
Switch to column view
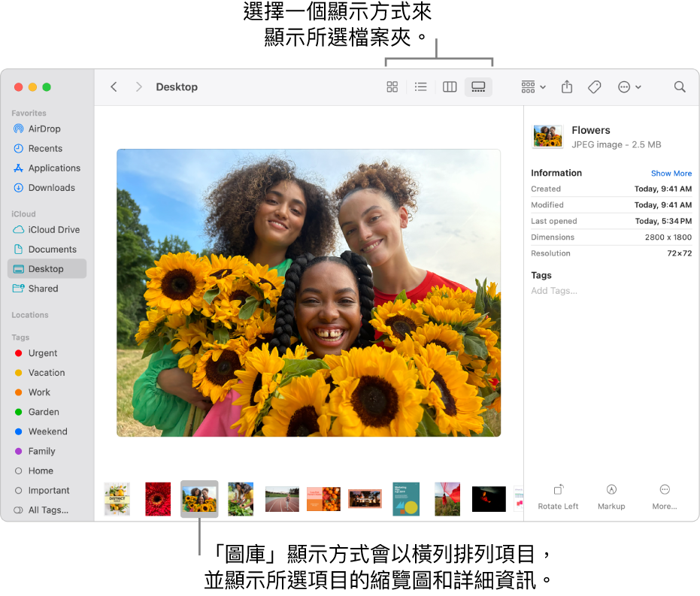pyautogui.click(x=450, y=87)
